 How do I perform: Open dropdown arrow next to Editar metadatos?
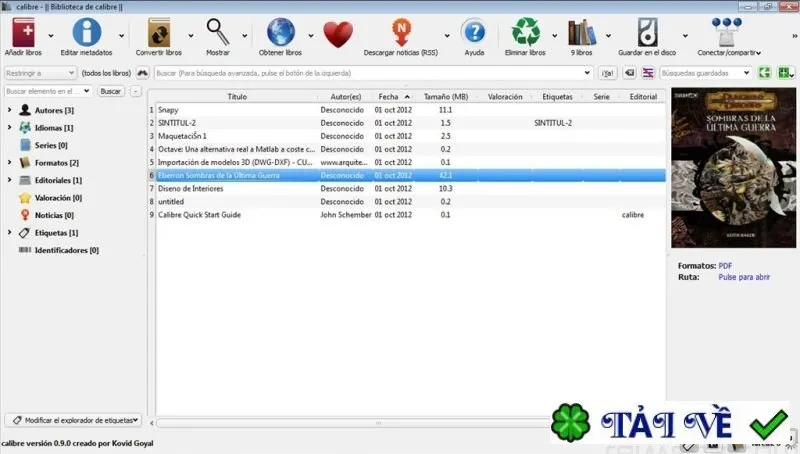pyautogui.click(x=121, y=36)
